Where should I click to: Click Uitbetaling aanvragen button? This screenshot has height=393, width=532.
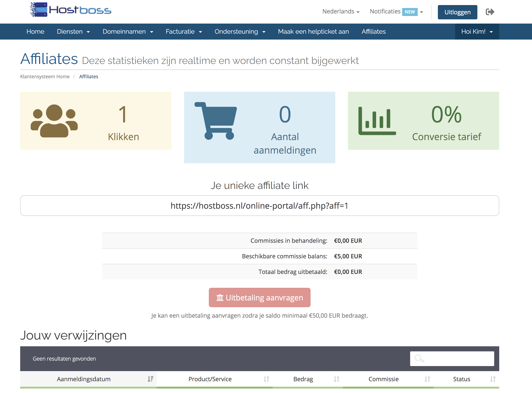pyautogui.click(x=259, y=297)
